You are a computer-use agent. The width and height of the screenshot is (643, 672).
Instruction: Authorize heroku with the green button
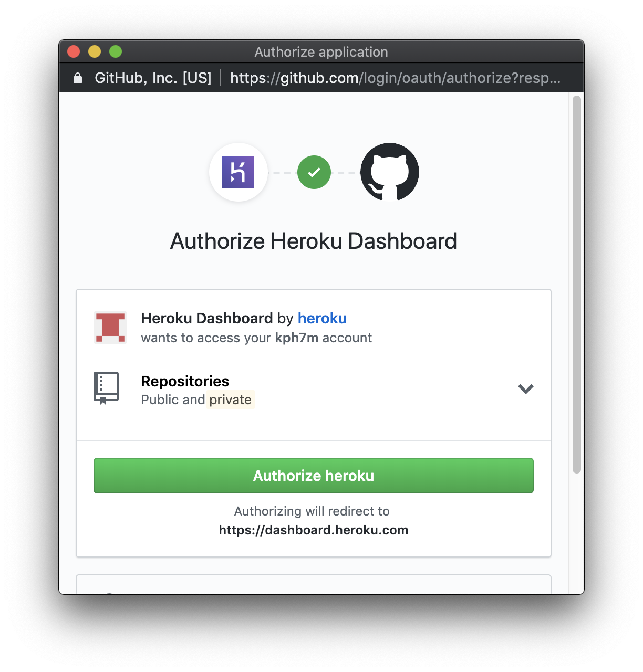[x=314, y=476]
